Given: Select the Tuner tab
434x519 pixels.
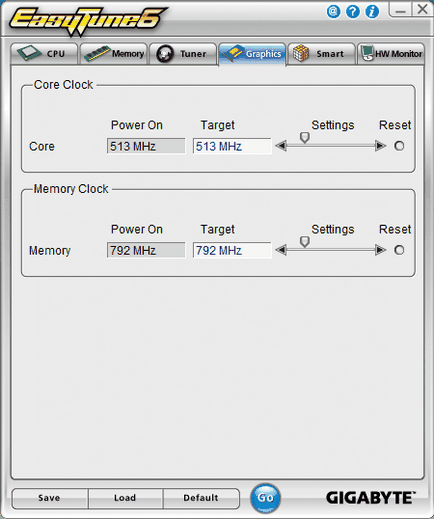Looking at the screenshot, I should click(183, 54).
